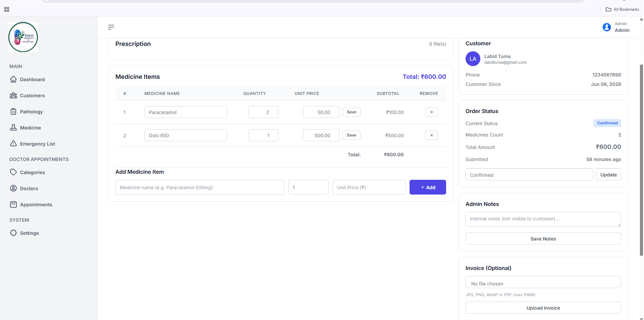The width and height of the screenshot is (644, 320).
Task: Edit the Dolo 650 medicine name field
Action: coord(185,135)
